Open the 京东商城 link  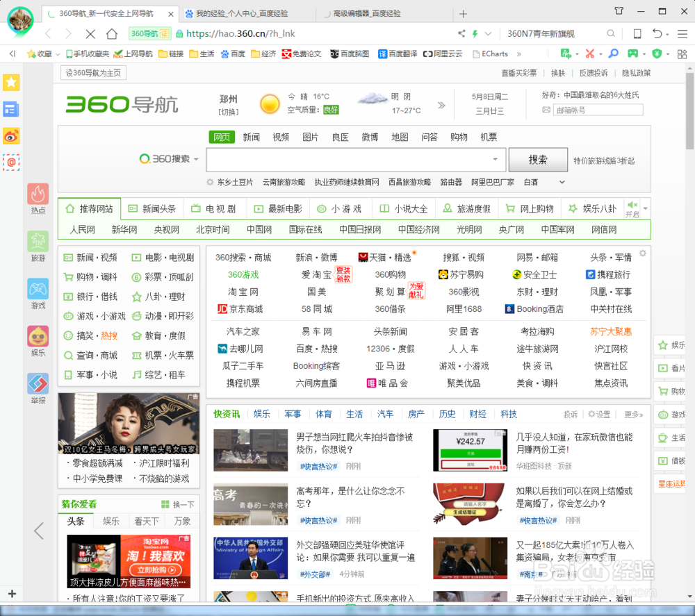pyautogui.click(x=240, y=309)
